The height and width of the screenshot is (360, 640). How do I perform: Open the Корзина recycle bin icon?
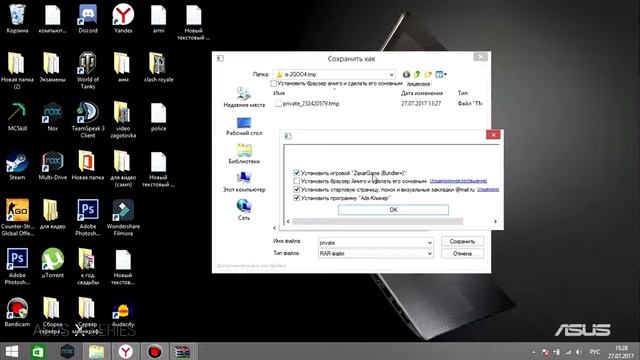[x=17, y=19]
